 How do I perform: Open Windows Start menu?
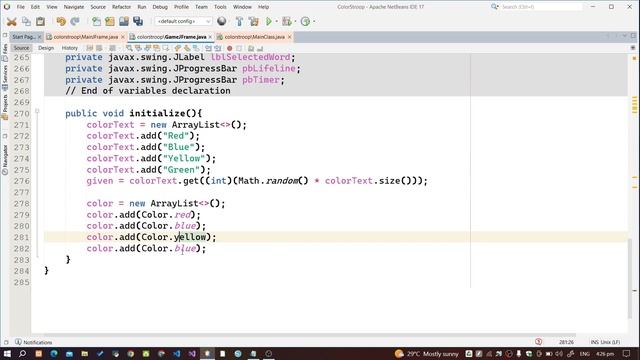pos(7,353)
